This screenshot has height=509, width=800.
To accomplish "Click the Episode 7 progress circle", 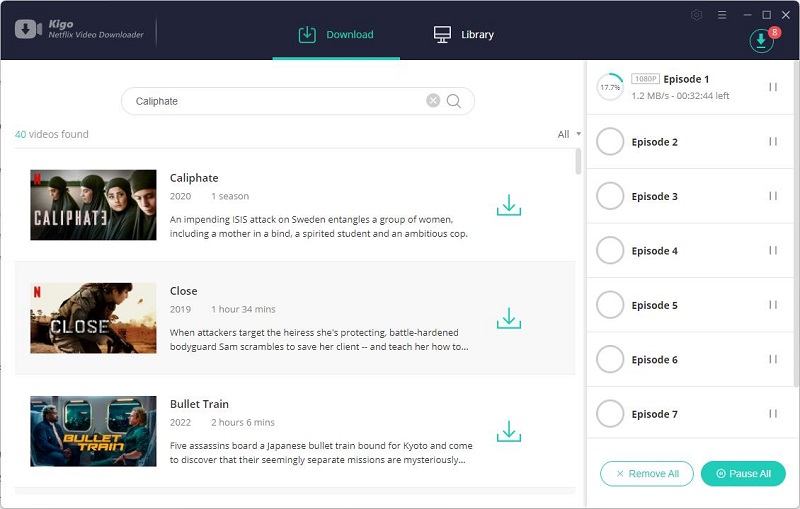I will point(610,414).
